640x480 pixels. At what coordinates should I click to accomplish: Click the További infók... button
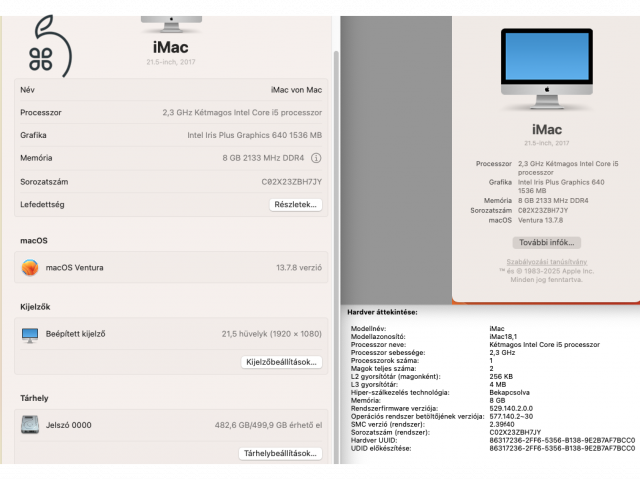[x=547, y=242]
